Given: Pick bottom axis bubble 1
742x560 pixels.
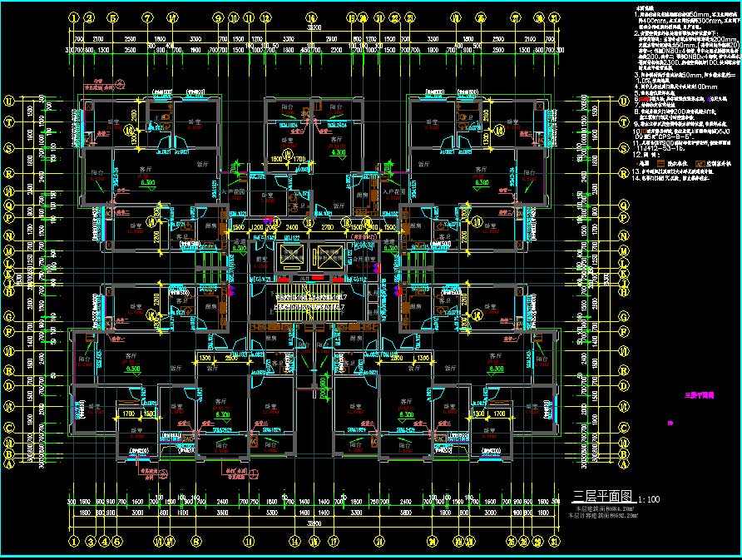Looking at the screenshot, I should pyautogui.click(x=74, y=541).
